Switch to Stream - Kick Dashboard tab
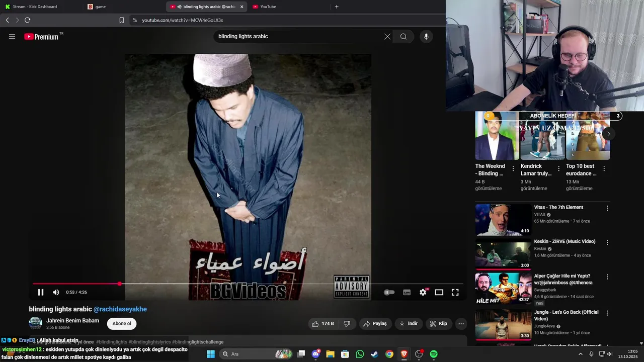This screenshot has width=644, height=362. pyautogui.click(x=40, y=7)
